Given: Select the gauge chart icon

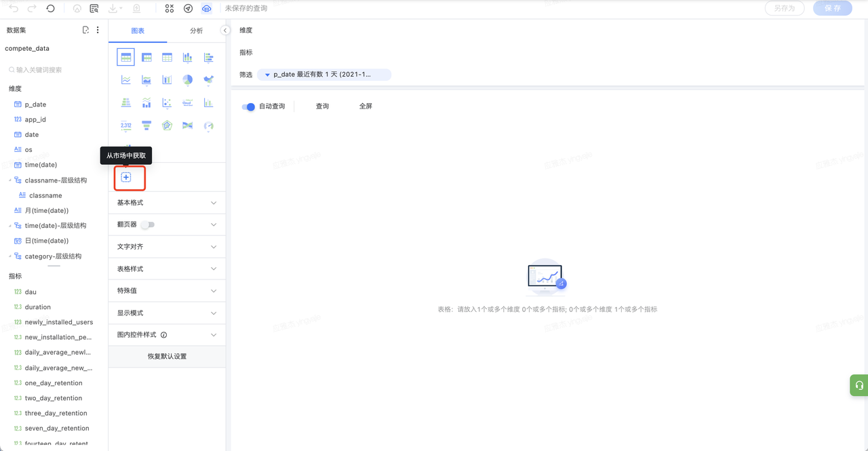Looking at the screenshot, I should [209, 125].
